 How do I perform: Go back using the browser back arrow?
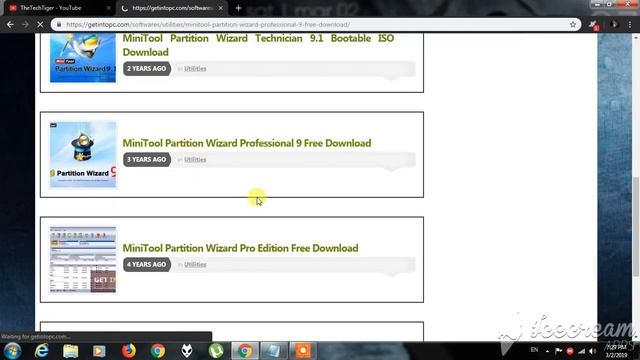tap(10, 24)
